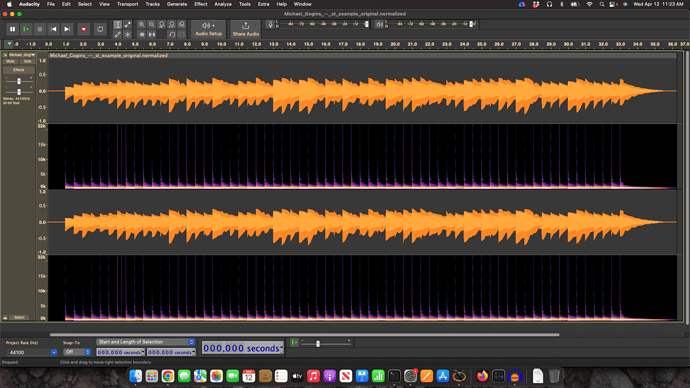Open the Effect menu
Image resolution: width=690 pixels, height=388 pixels.
click(201, 4)
